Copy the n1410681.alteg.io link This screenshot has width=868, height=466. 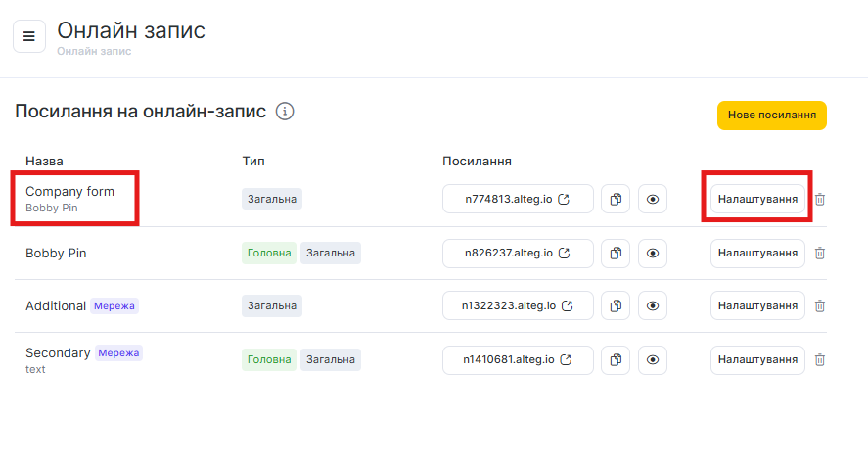point(616,360)
